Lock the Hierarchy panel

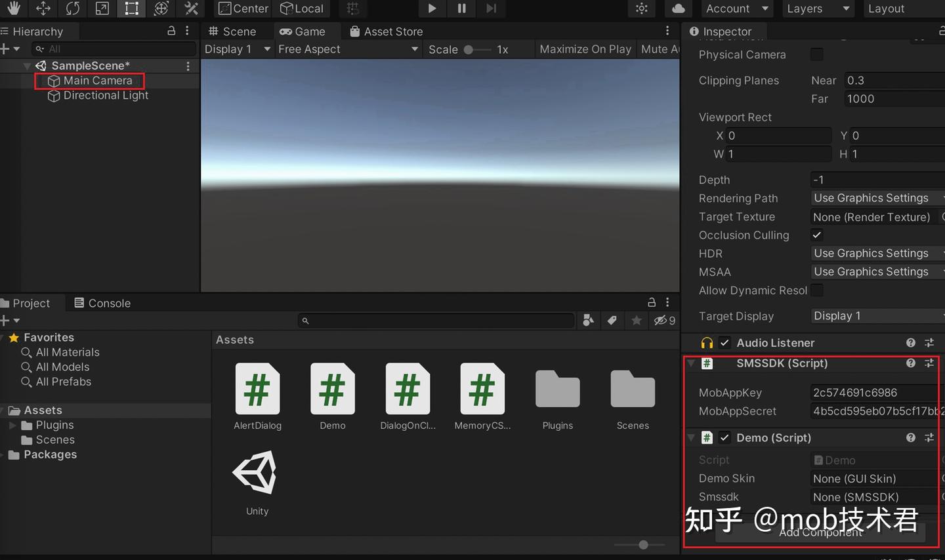(x=171, y=31)
